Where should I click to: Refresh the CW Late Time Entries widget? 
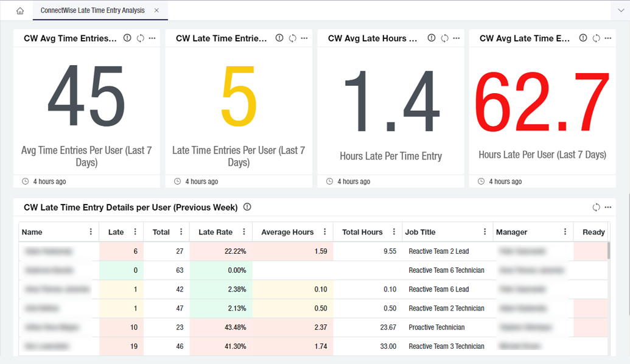(293, 38)
